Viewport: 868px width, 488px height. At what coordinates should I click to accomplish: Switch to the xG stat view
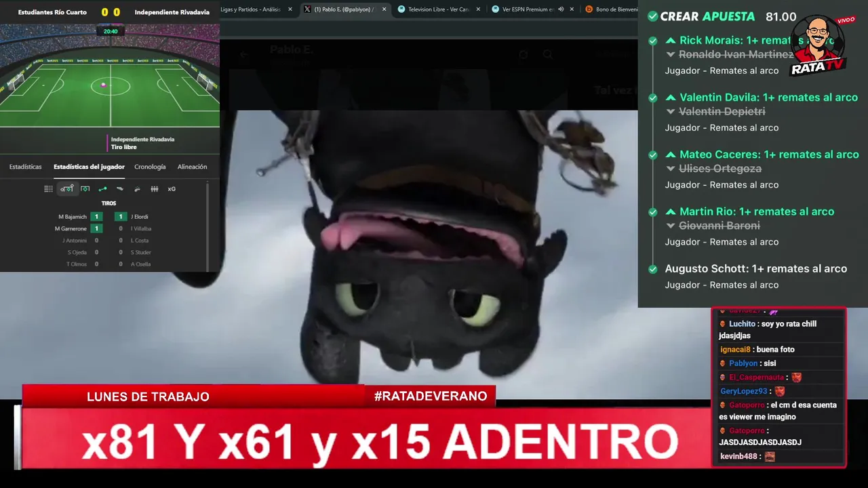(x=172, y=189)
